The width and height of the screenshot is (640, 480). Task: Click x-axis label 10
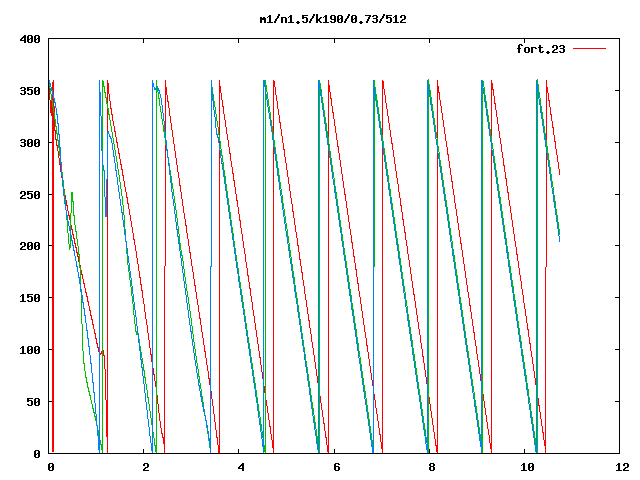(x=527, y=467)
